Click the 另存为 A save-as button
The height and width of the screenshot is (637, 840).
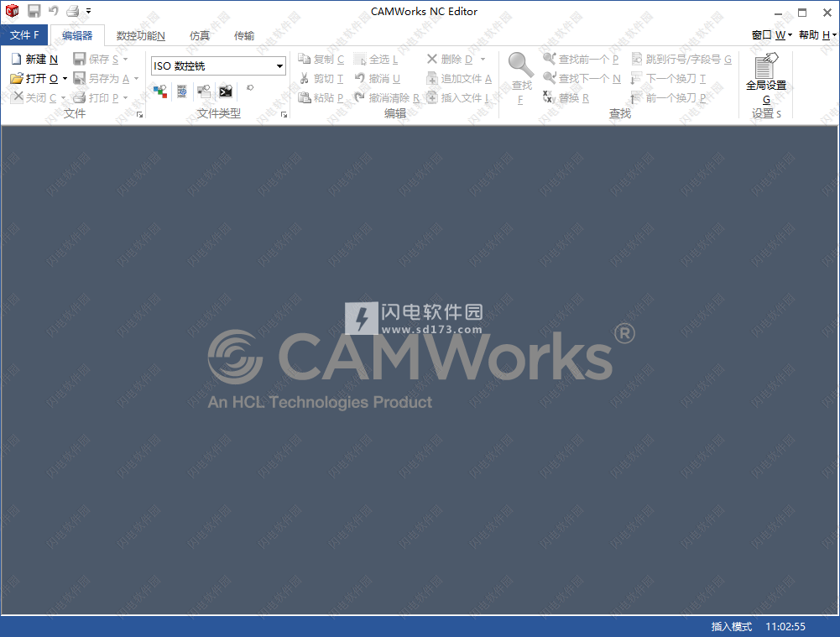point(102,79)
